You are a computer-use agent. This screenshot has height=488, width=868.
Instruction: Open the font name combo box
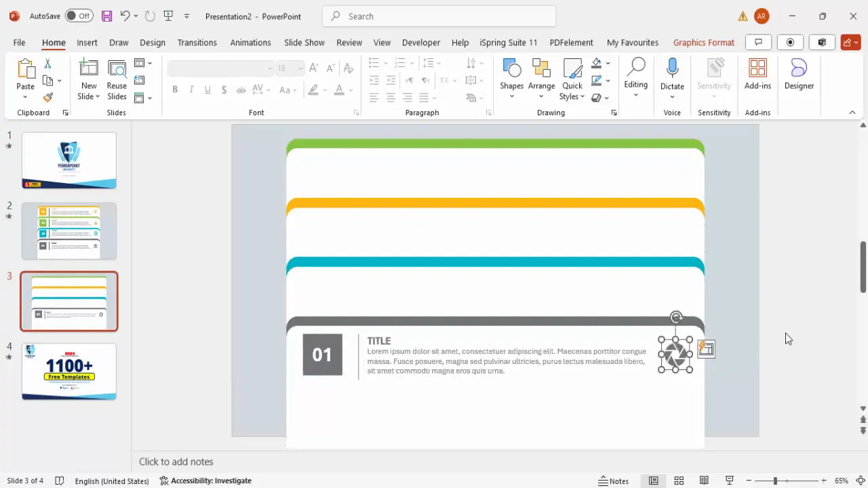220,68
